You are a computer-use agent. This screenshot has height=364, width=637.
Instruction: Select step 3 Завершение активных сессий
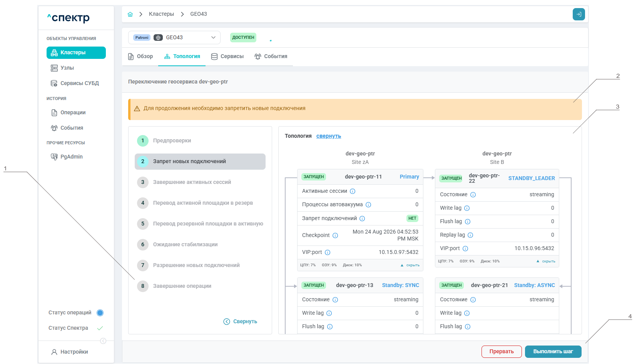click(200, 182)
